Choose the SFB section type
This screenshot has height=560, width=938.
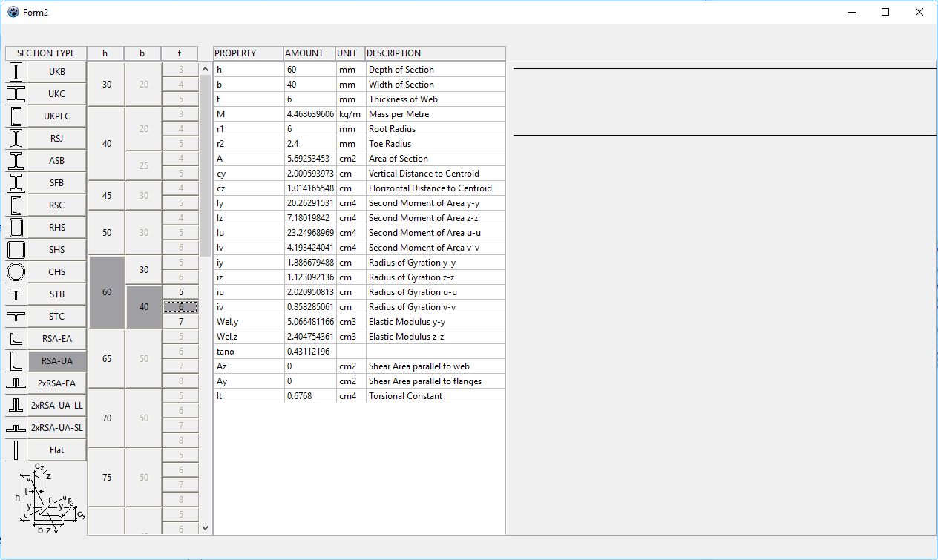57,183
